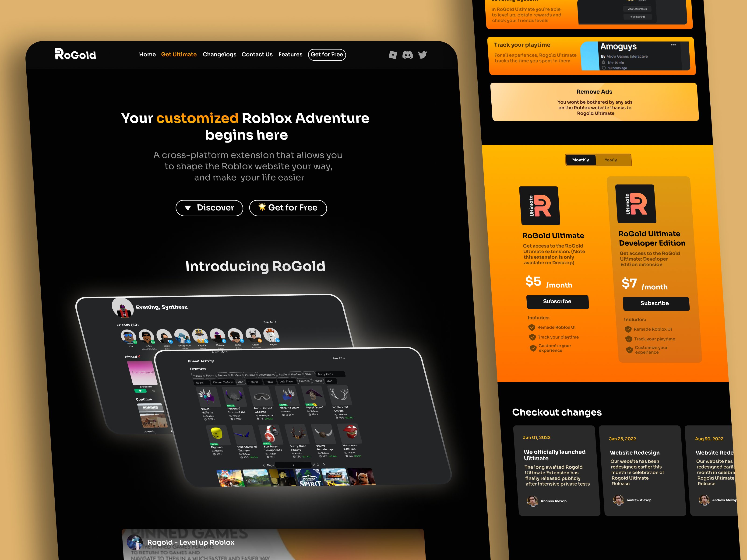
Task: Click the Get Ultimate navigation link
Action: [x=179, y=54]
